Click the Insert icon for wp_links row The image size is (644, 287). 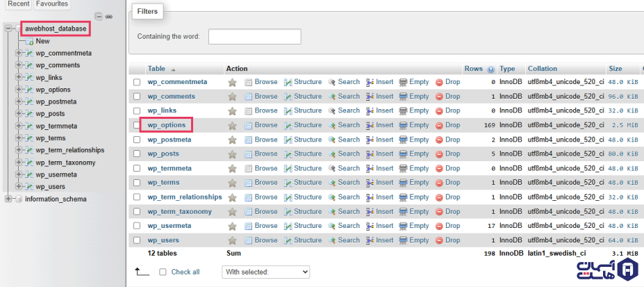pos(370,111)
